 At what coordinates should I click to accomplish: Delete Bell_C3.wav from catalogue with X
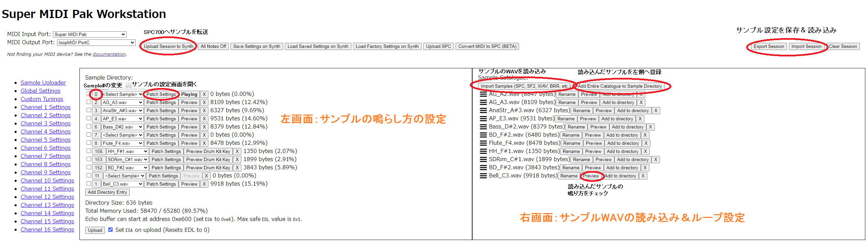[x=643, y=176]
